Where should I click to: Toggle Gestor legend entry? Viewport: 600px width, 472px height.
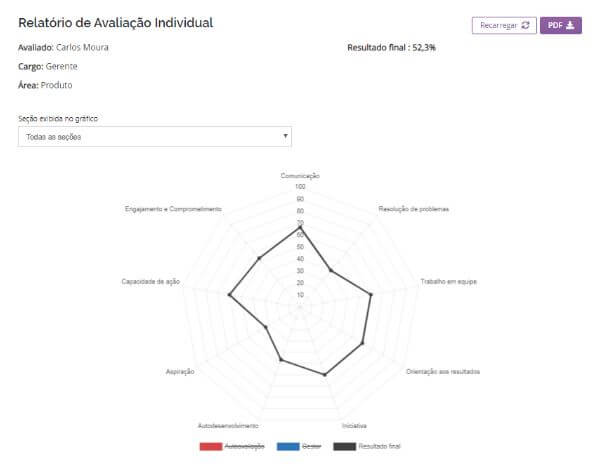coord(299,446)
